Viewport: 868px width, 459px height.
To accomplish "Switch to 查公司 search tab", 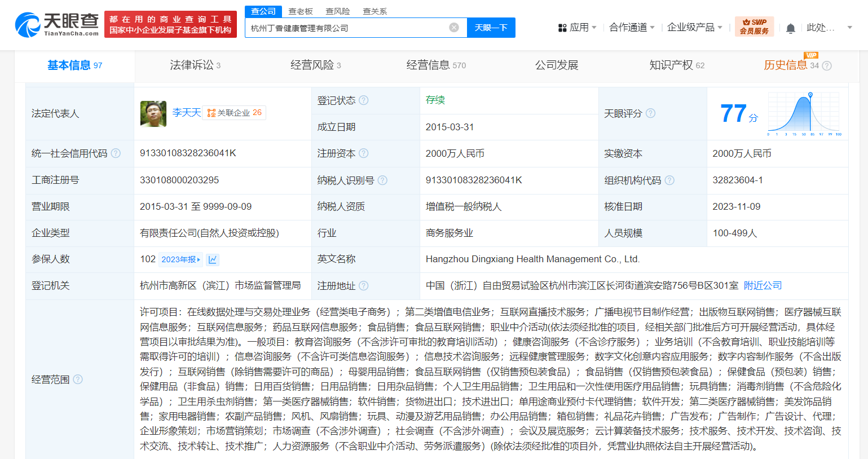I will 263,11.
